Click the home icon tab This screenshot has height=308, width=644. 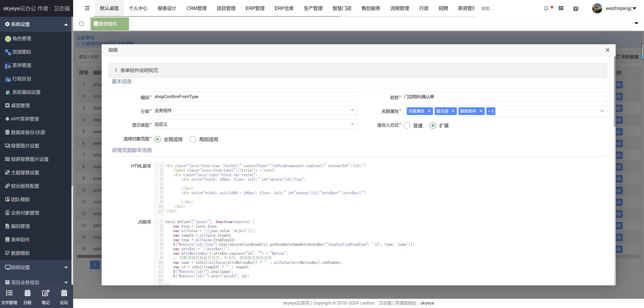coord(82,23)
